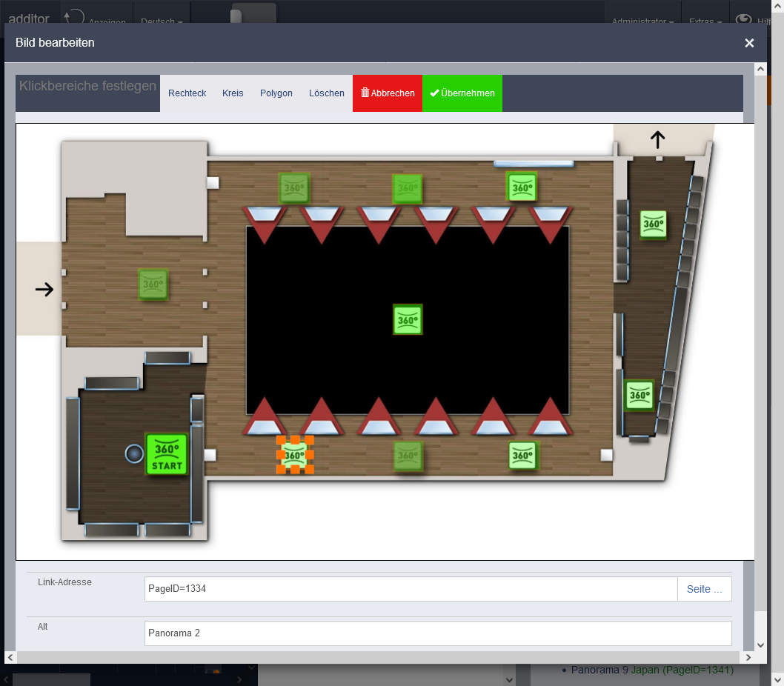The image size is (784, 686).
Task: Close the Bild bearbeiten dialog
Action: pyautogui.click(x=749, y=43)
